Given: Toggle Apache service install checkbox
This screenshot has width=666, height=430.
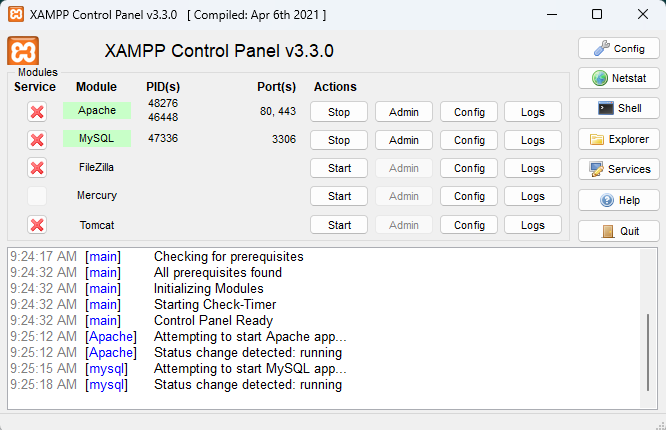Looking at the screenshot, I should pos(37,112).
